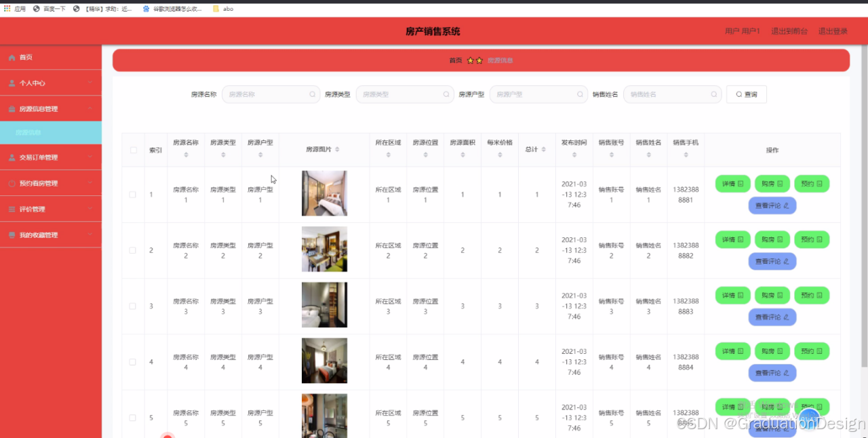Expand the 预约看房管理 menu chevron

[x=90, y=183]
